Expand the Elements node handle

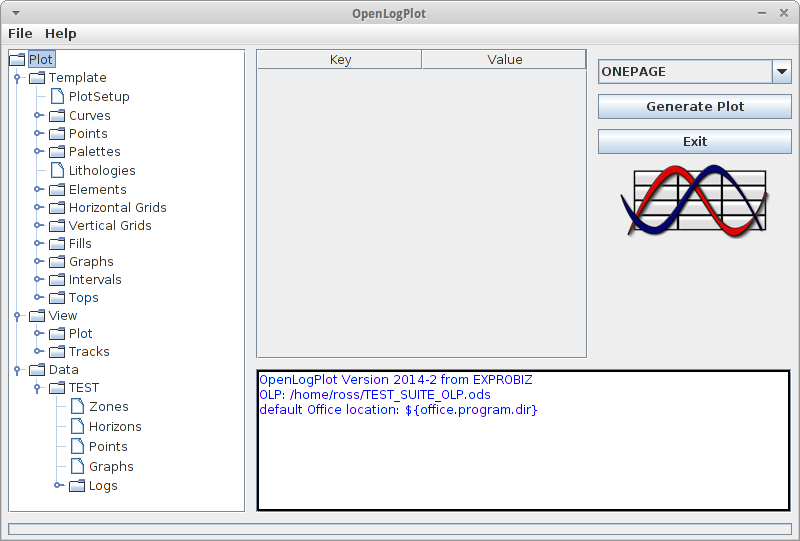pyautogui.click(x=37, y=189)
